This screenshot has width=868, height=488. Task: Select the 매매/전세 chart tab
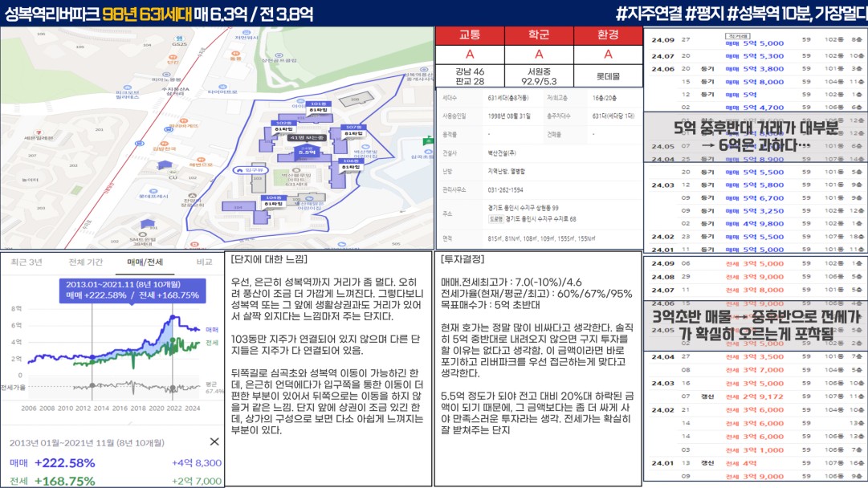coord(145,262)
